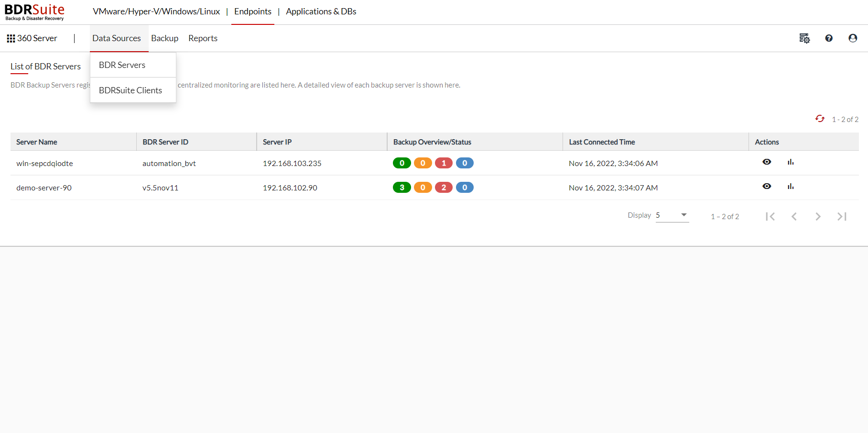Select server ID automation_bvt
This screenshot has height=433, width=868.
(x=169, y=164)
